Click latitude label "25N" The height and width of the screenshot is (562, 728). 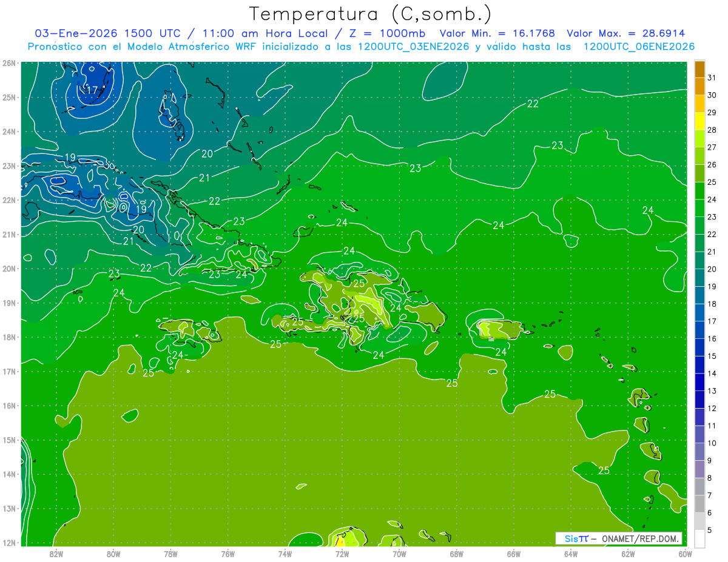(9, 98)
